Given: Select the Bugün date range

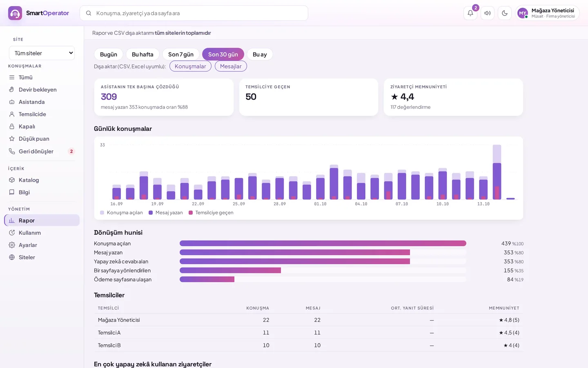Looking at the screenshot, I should (x=109, y=54).
